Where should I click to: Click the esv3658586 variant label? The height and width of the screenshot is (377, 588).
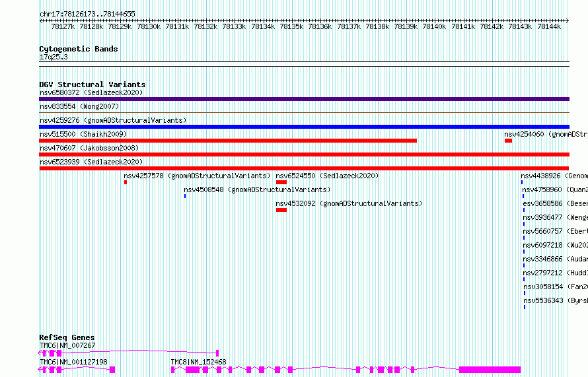(x=556, y=203)
